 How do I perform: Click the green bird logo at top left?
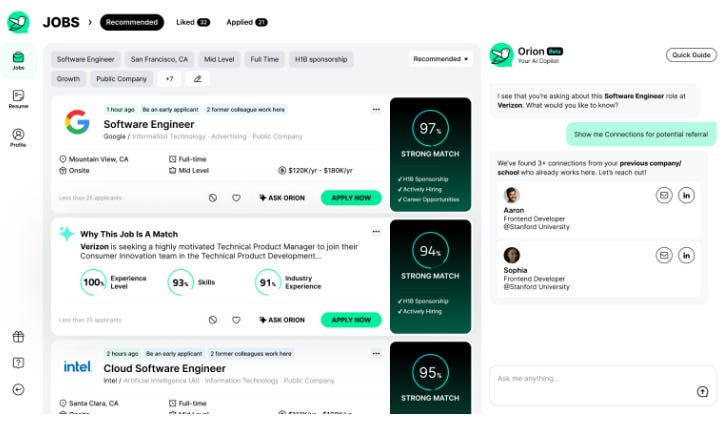[x=18, y=22]
